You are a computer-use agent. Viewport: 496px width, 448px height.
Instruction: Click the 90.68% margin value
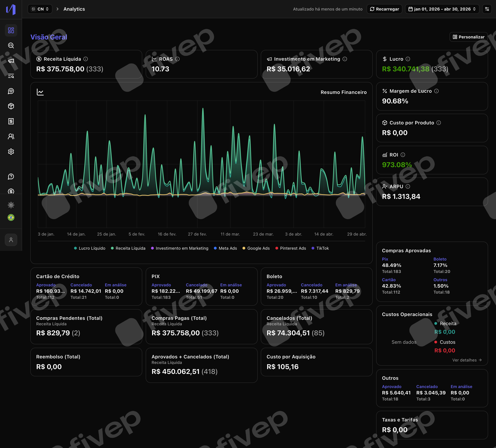click(395, 101)
